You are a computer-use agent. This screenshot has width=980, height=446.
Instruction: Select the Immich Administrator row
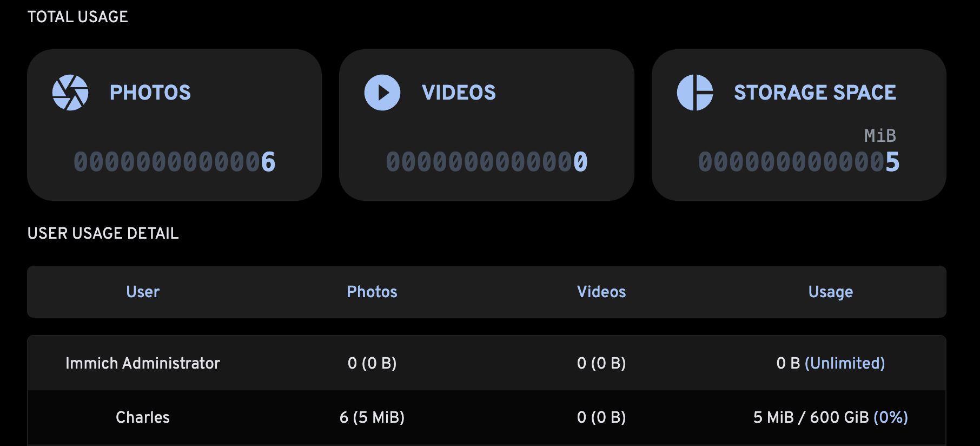click(x=143, y=363)
